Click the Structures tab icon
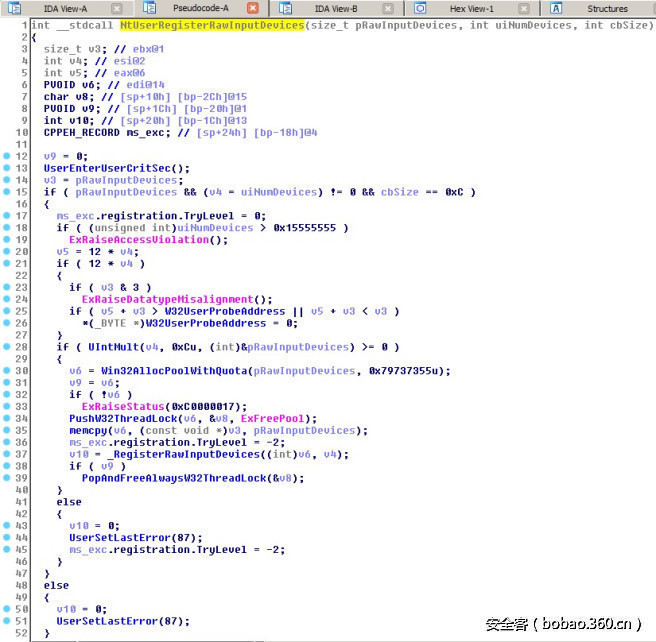The height and width of the screenshot is (642, 656). point(557,8)
